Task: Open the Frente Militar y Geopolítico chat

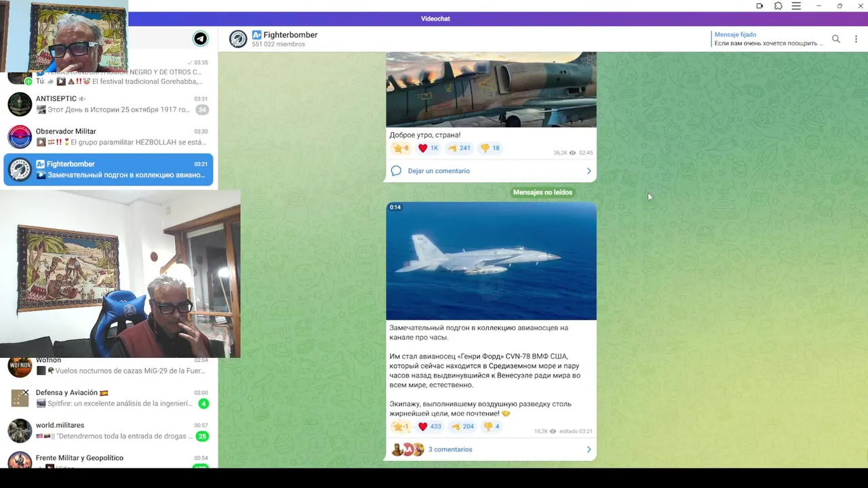Action: (108, 458)
